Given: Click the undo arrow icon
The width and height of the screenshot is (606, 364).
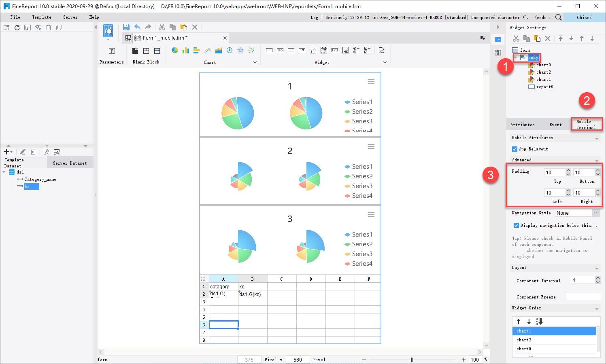Looking at the screenshot, I should (x=137, y=27).
